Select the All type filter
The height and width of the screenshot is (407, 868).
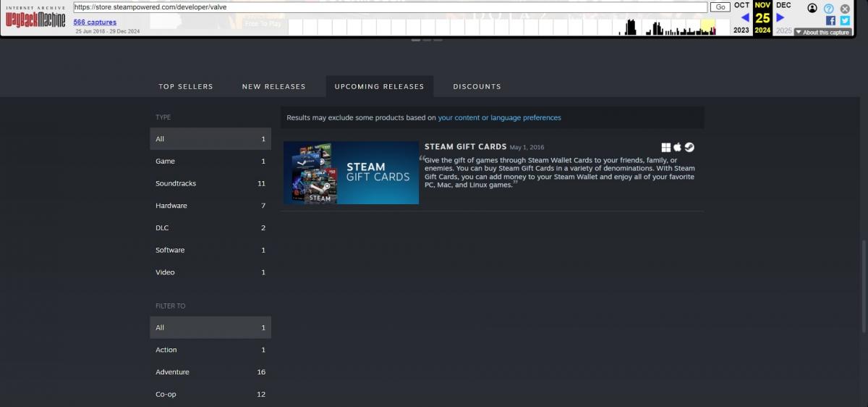tap(210, 139)
